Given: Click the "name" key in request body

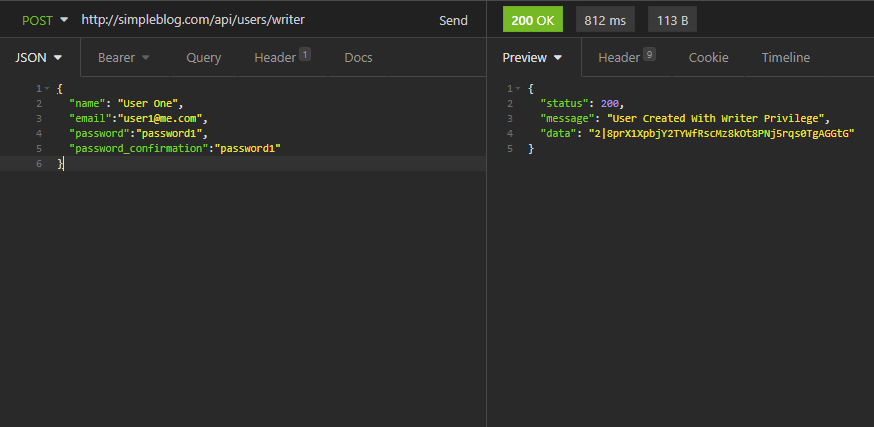Looking at the screenshot, I should 87,104.
